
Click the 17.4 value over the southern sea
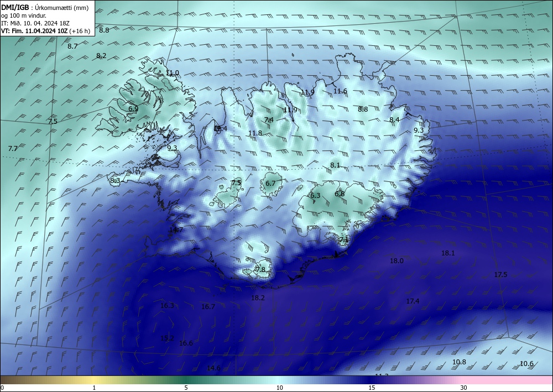[413, 301]
